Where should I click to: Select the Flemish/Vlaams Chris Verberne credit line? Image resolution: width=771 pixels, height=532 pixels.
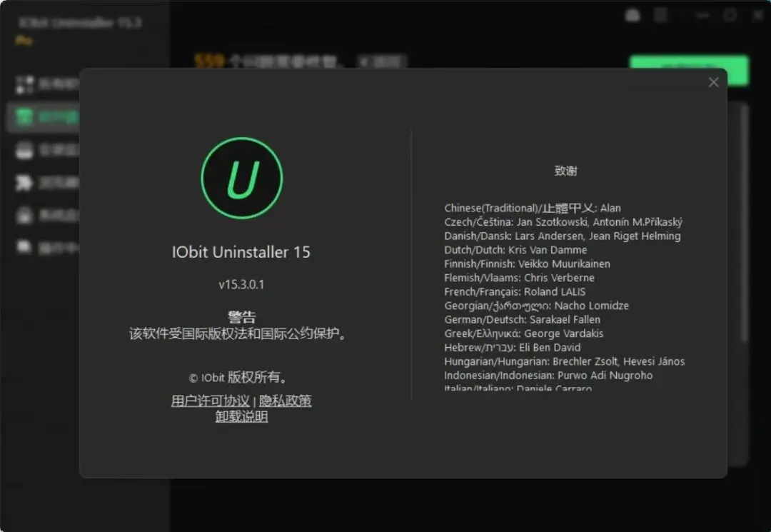pyautogui.click(x=519, y=278)
